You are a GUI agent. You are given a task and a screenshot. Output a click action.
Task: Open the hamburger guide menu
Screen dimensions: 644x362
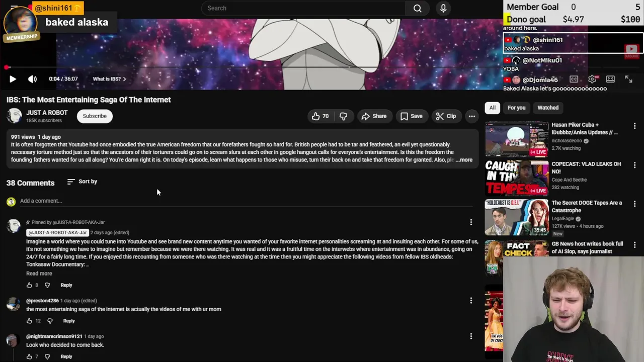[14, 8]
